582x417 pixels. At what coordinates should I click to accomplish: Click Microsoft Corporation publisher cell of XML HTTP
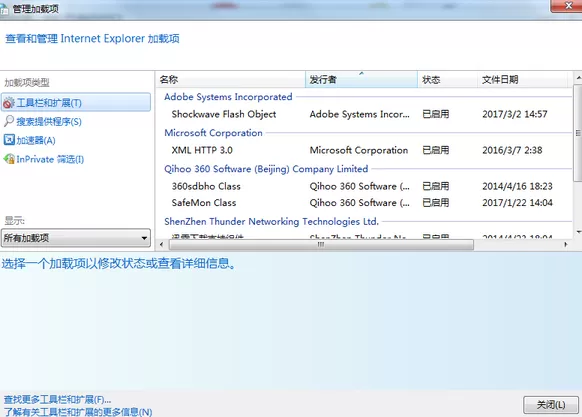359,150
